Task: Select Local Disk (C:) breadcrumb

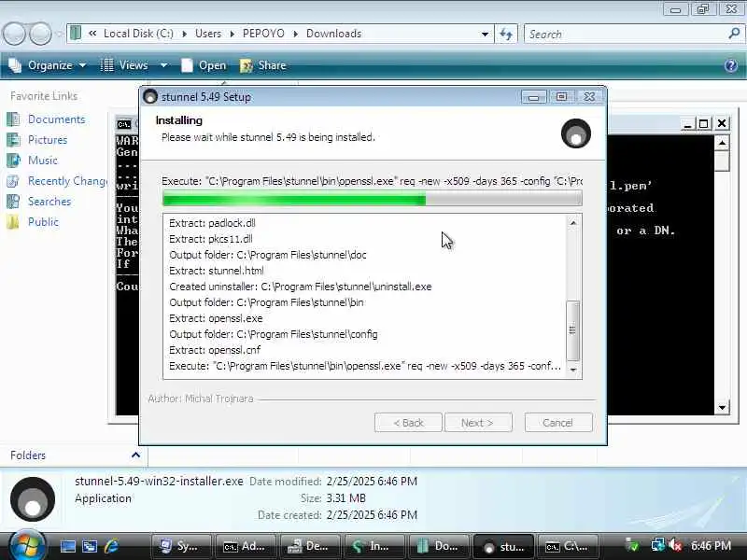Action: (138, 34)
